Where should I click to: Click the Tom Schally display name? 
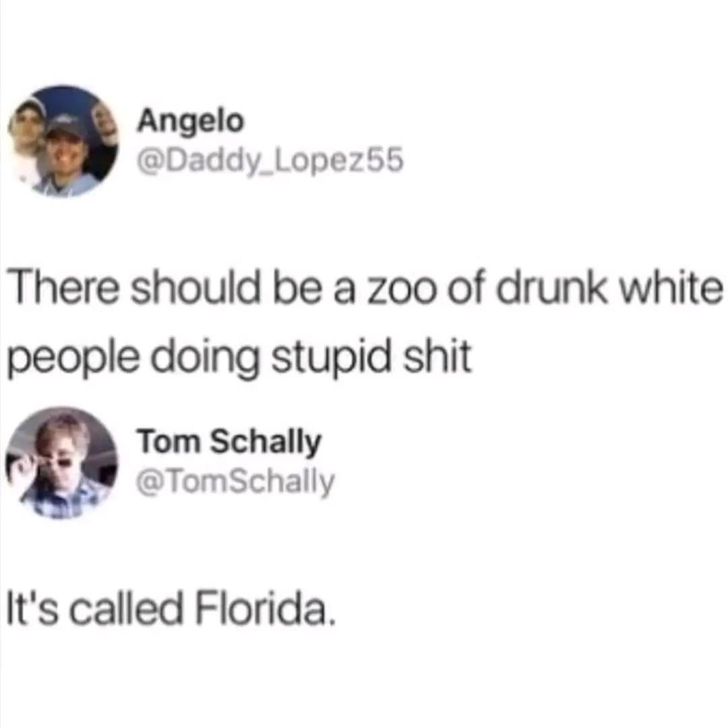(x=229, y=442)
